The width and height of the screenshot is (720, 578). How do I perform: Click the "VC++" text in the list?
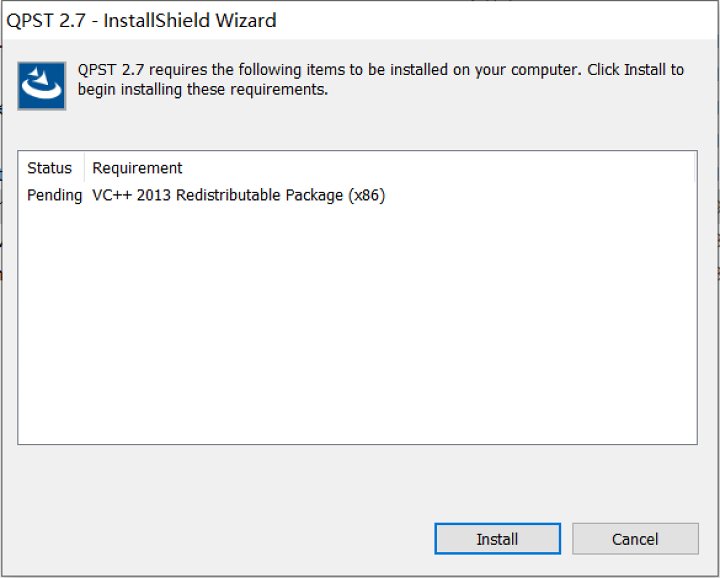[111, 195]
